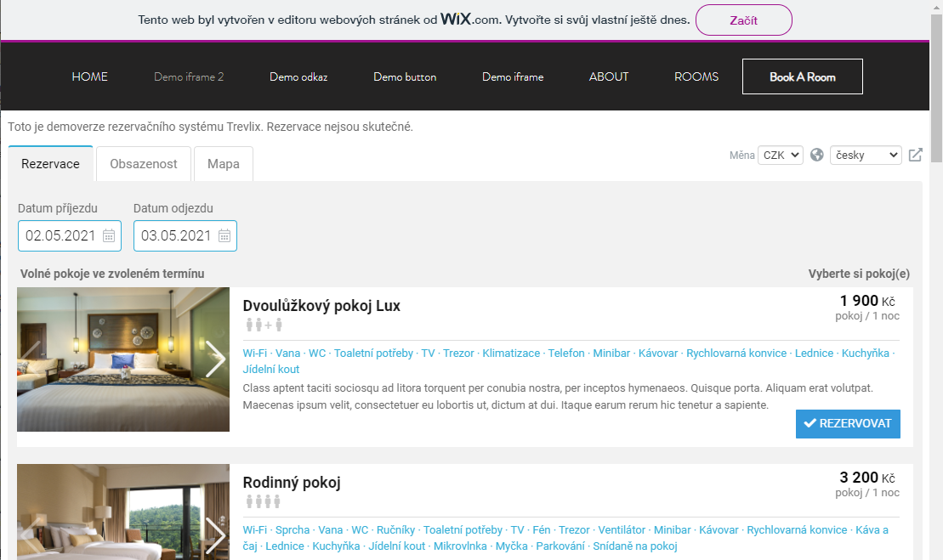The height and width of the screenshot is (560, 943).
Task: Click the globe language icon
Action: pos(816,155)
